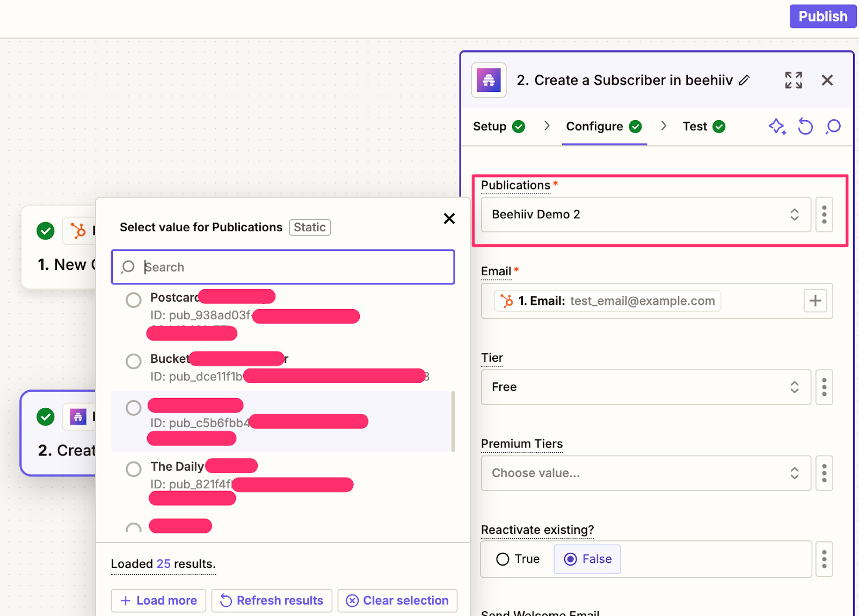Expand the step panel to full screen
859x616 pixels.
(x=794, y=80)
